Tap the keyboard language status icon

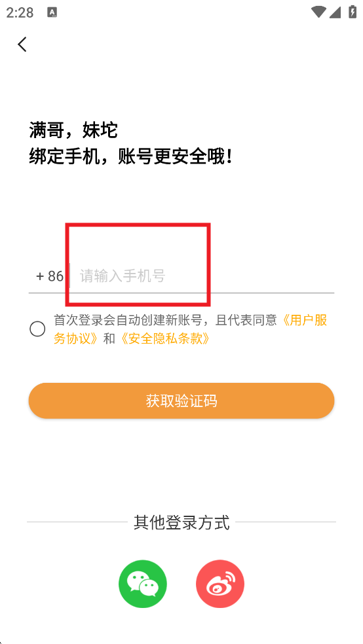52,12
